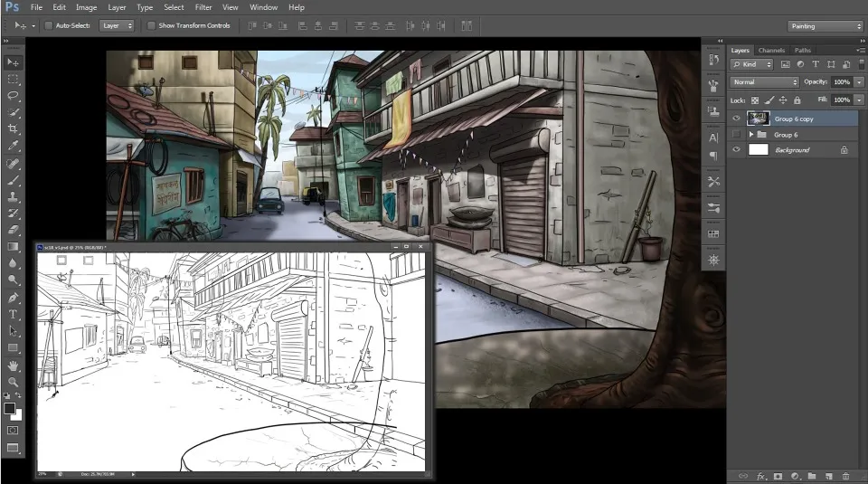This screenshot has width=868, height=484.
Task: Toggle layer filtering switch on or off
Action: [862, 64]
